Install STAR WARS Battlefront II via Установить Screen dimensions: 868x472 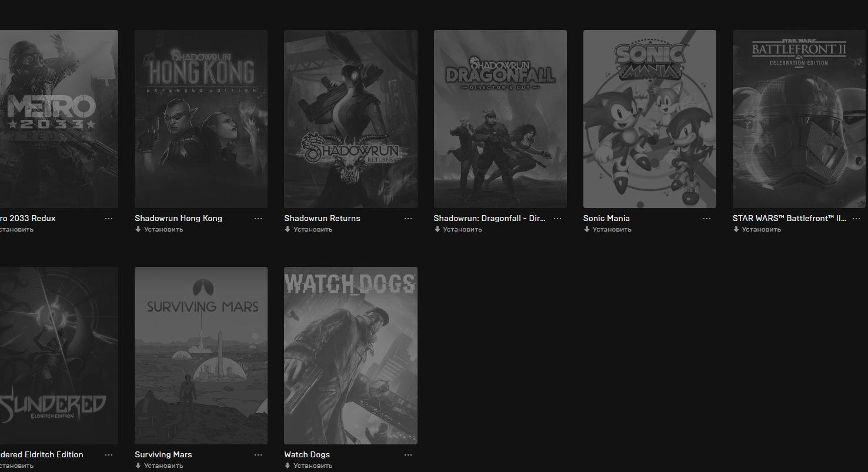coord(757,229)
